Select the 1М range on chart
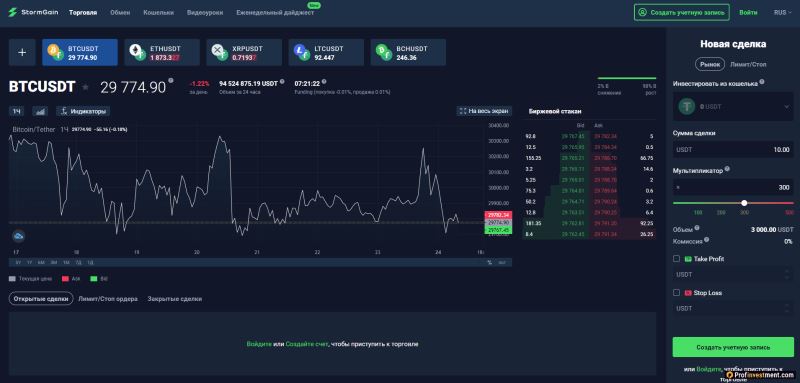The height and width of the screenshot is (383, 800). [x=66, y=262]
